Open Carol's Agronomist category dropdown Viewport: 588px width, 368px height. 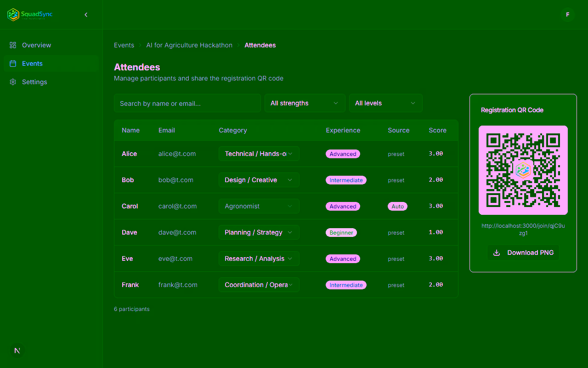[259, 206]
